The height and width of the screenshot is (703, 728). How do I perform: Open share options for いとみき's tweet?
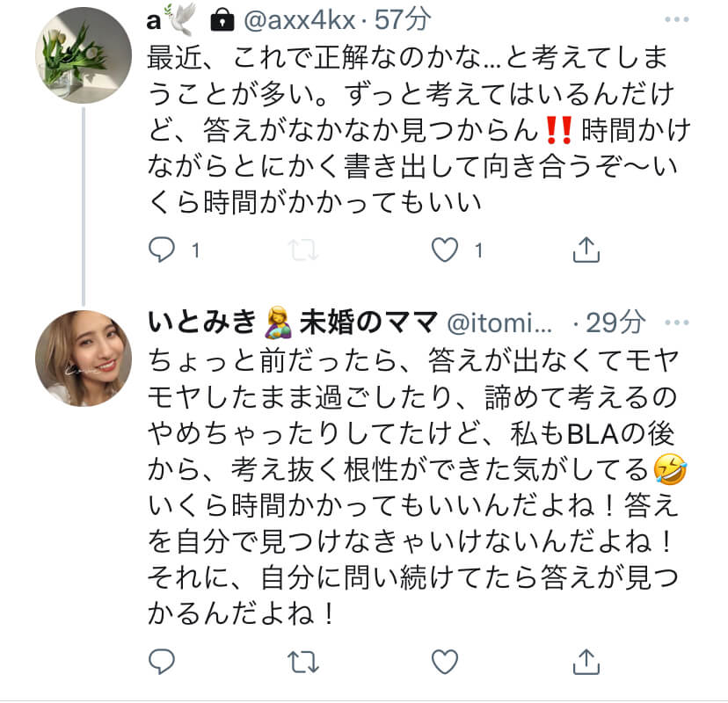pos(586,660)
